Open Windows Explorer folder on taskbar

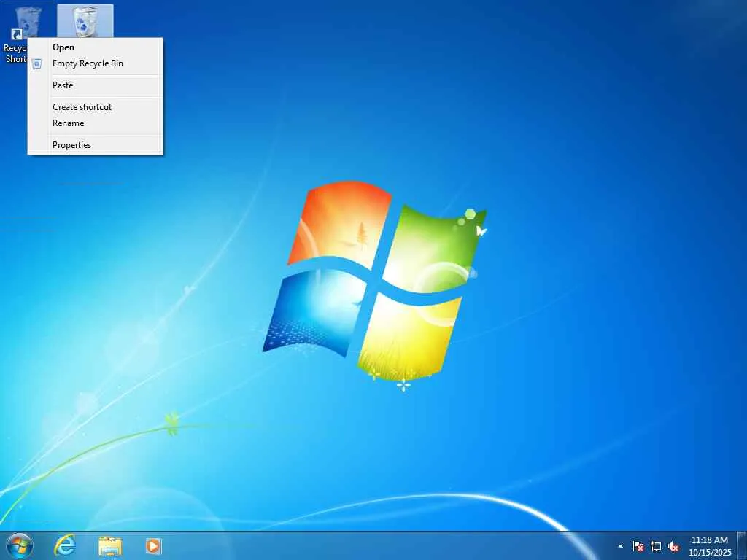[x=110, y=545]
